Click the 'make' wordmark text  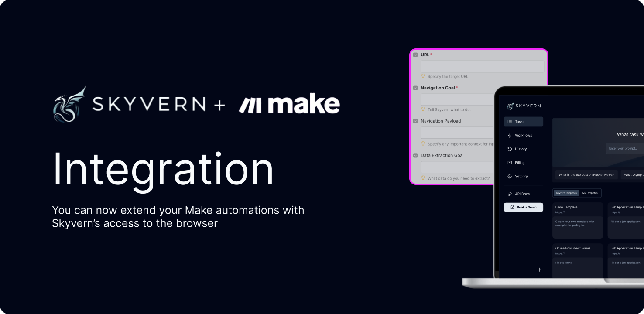point(304,104)
